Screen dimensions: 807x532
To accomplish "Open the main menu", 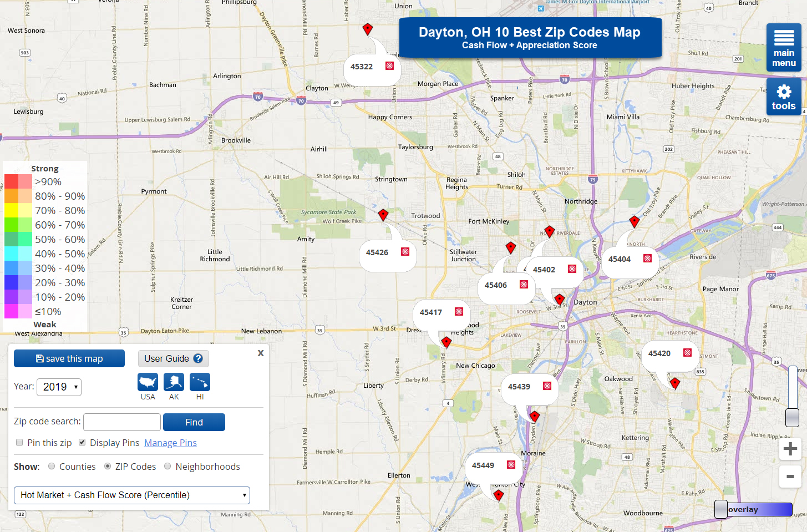I will [784, 48].
